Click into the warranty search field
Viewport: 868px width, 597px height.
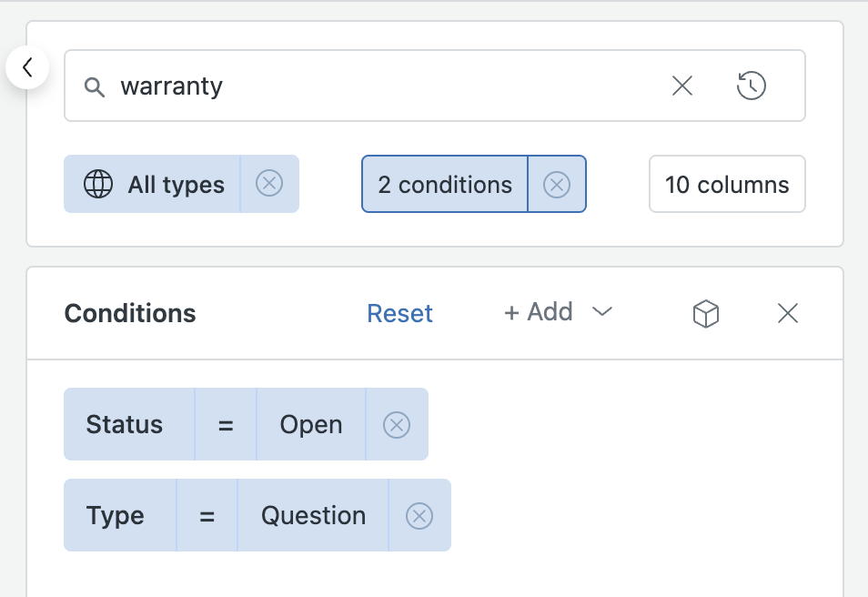(388, 86)
